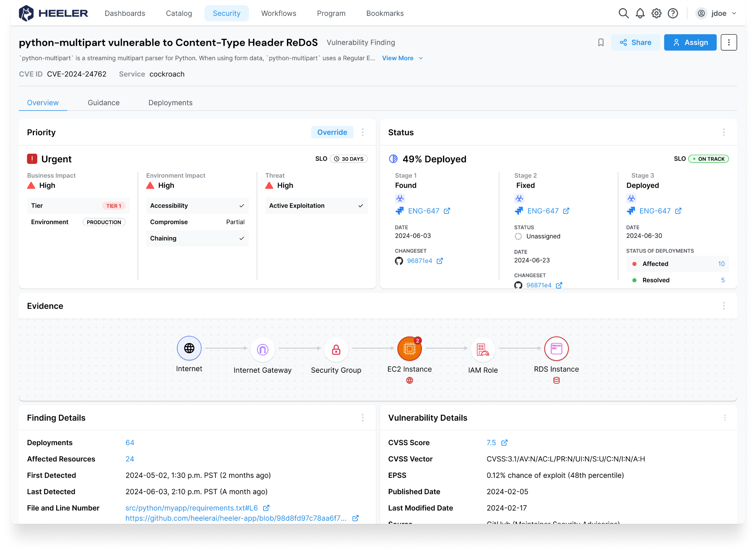Viewport: 756px width, 553px height.
Task: Click the globe icon under EC2 Instance
Action: (409, 380)
